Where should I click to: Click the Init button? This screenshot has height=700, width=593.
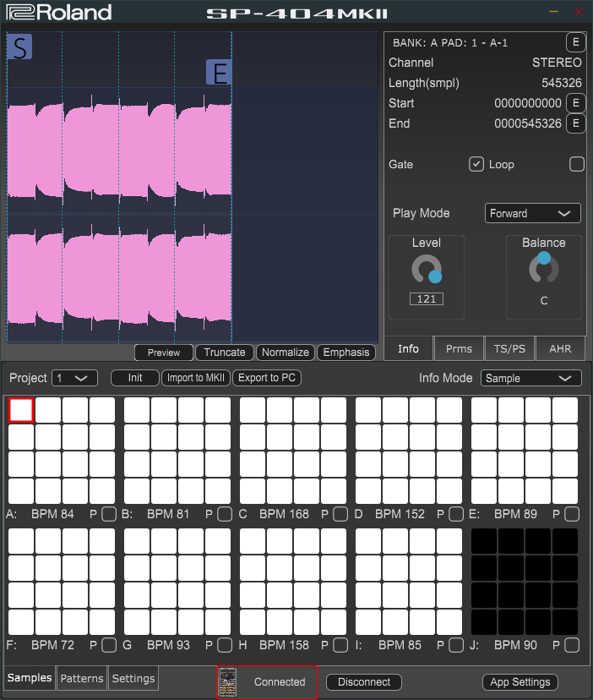(x=135, y=378)
